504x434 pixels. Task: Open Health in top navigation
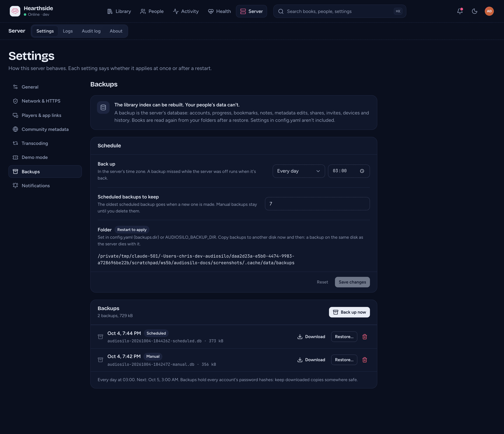[x=219, y=11]
